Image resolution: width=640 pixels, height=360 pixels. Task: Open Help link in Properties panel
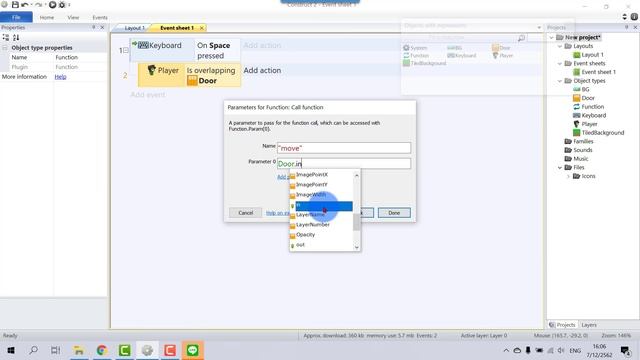[60, 77]
